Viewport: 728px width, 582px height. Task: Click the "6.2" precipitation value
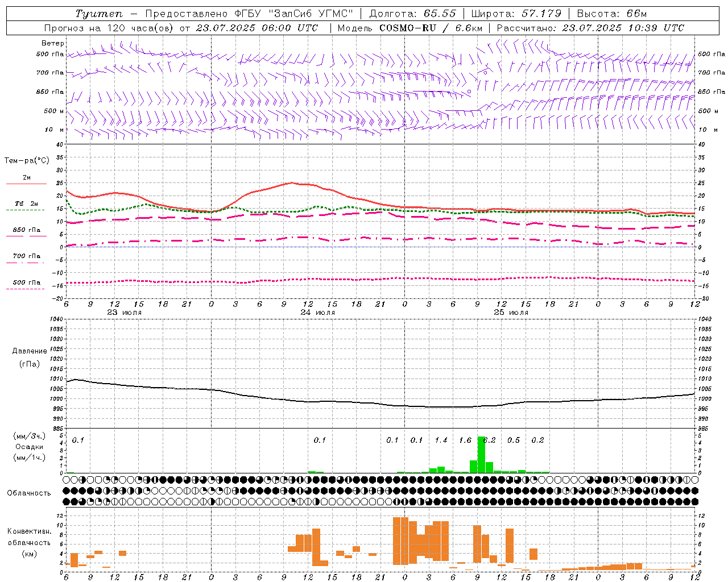point(490,440)
